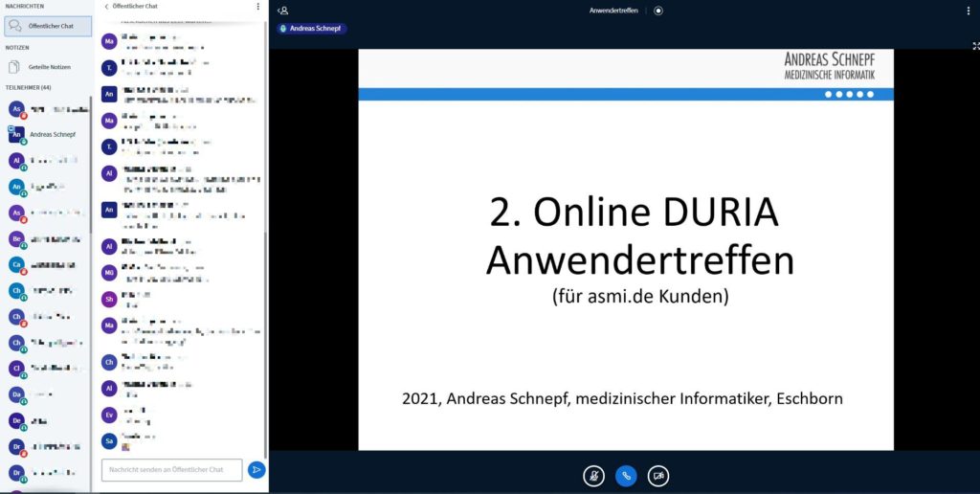
Task: Click '(für asmi.de Kunden)' on the slide
Action: click(640, 296)
